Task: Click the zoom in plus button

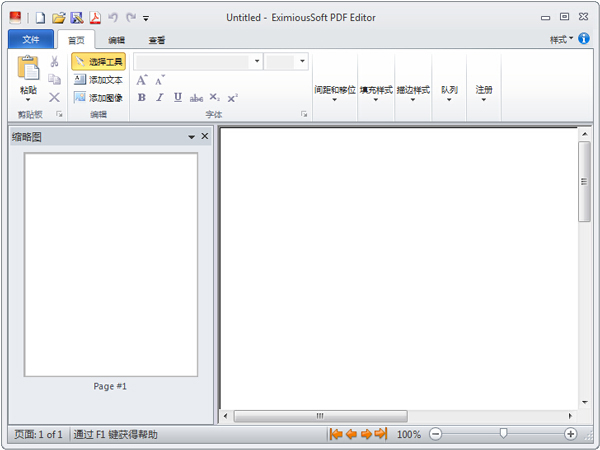Action: (x=570, y=434)
